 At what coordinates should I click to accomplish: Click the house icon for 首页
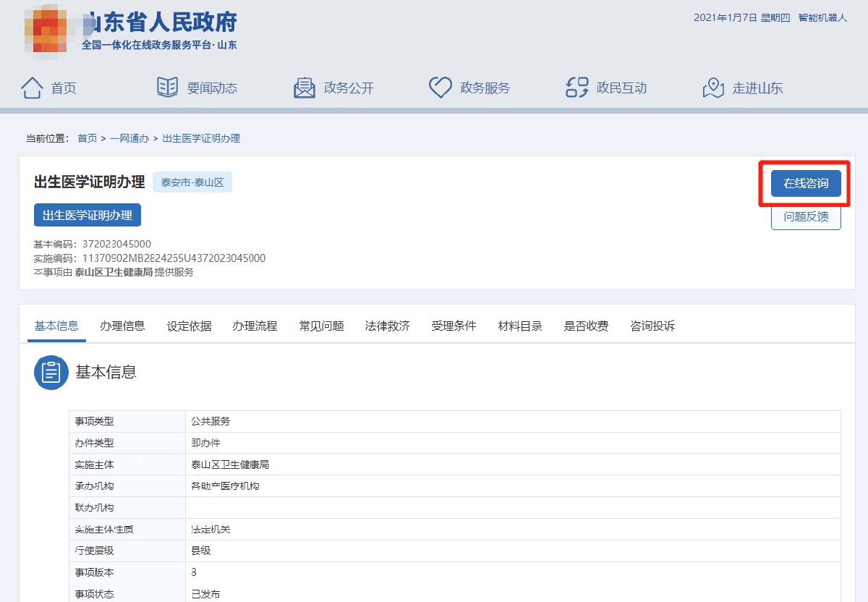click(x=33, y=88)
